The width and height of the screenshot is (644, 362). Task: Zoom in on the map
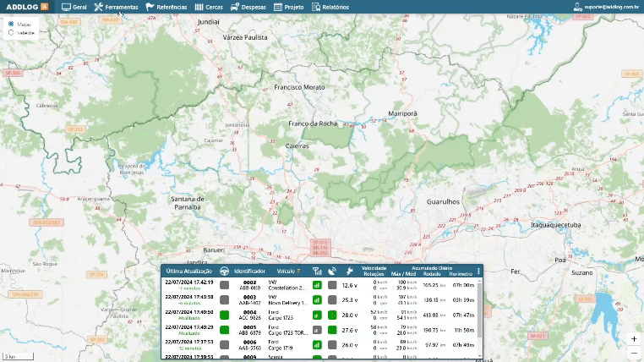634,338
